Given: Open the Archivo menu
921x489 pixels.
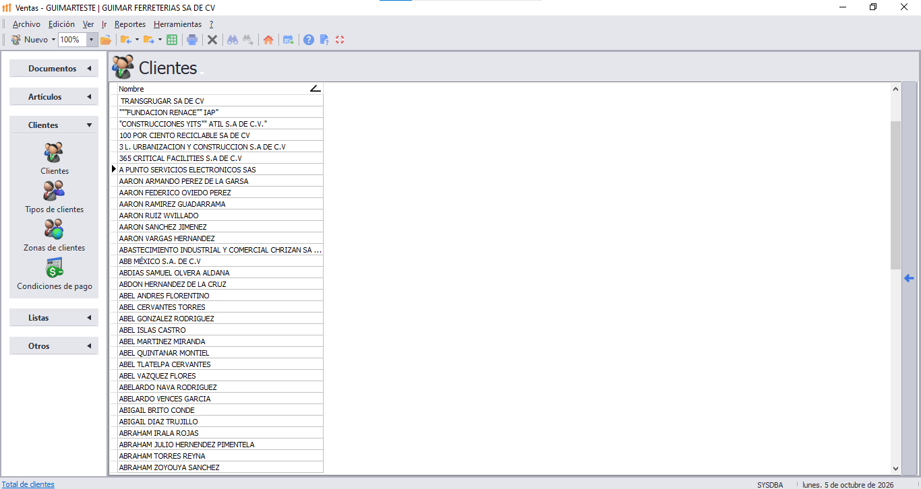Looking at the screenshot, I should (26, 24).
